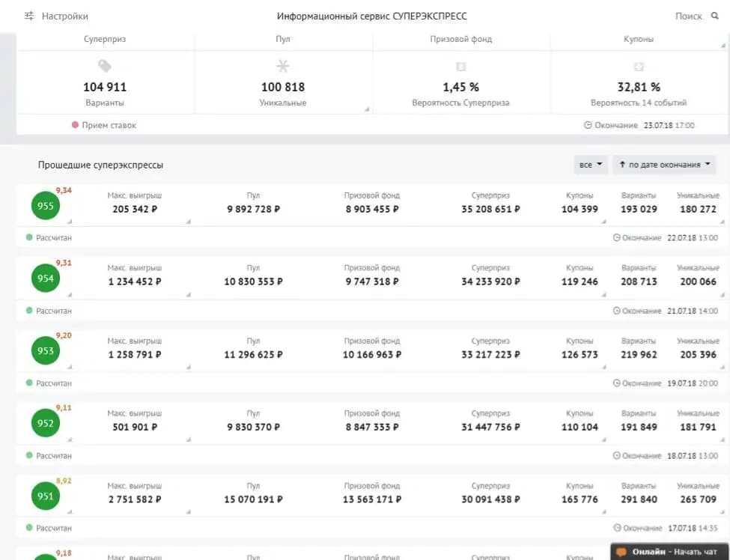Click the 104 911 Варианты value

105,87
